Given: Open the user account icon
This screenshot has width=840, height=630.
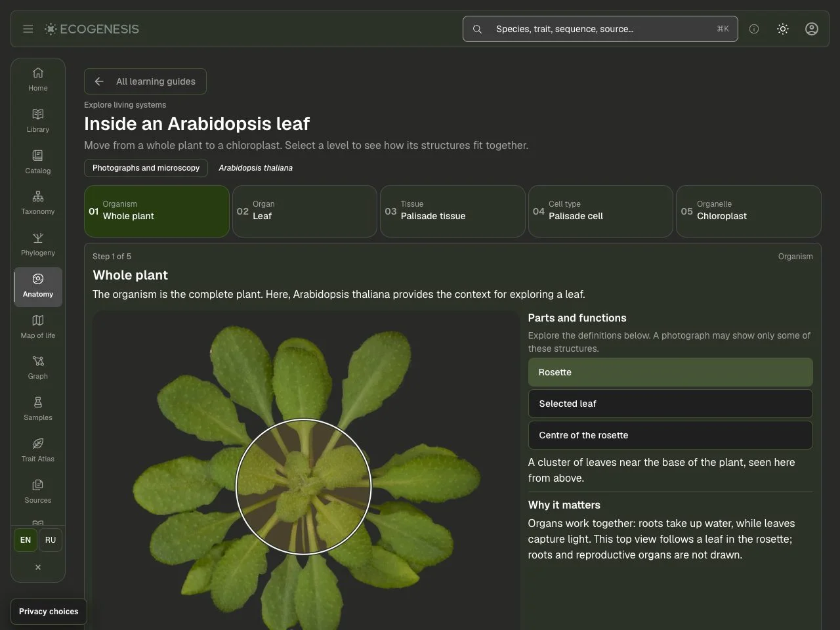Looking at the screenshot, I should (x=812, y=29).
